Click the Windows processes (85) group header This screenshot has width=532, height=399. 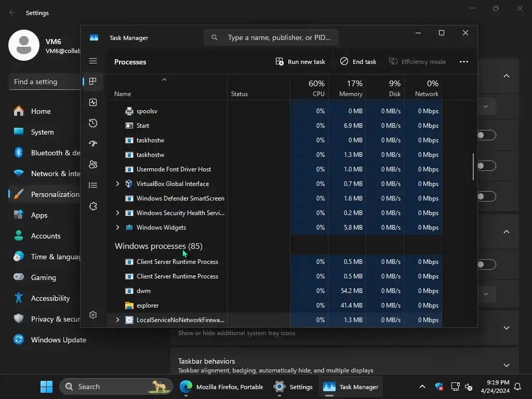[x=158, y=246]
